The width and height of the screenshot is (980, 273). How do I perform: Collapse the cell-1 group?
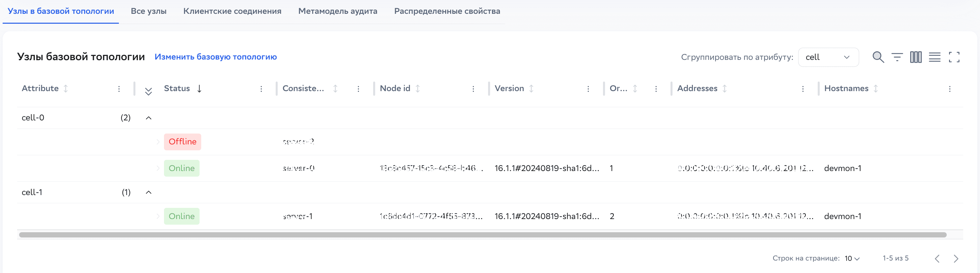coord(149,192)
